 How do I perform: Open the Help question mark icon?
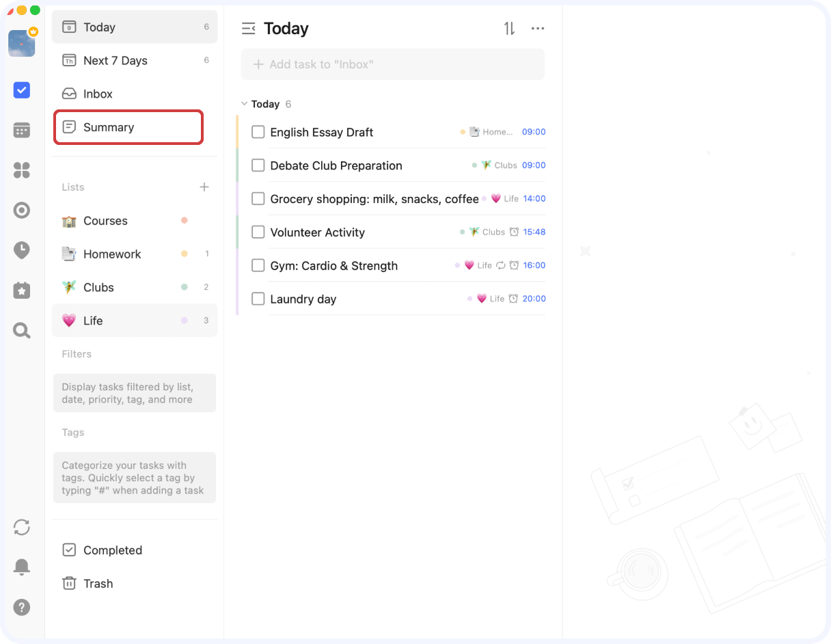(22, 607)
